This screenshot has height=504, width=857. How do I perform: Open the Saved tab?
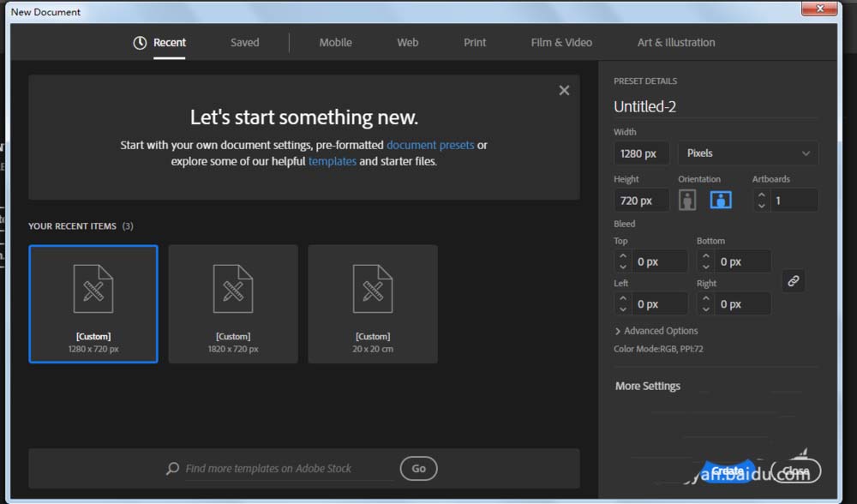point(244,43)
